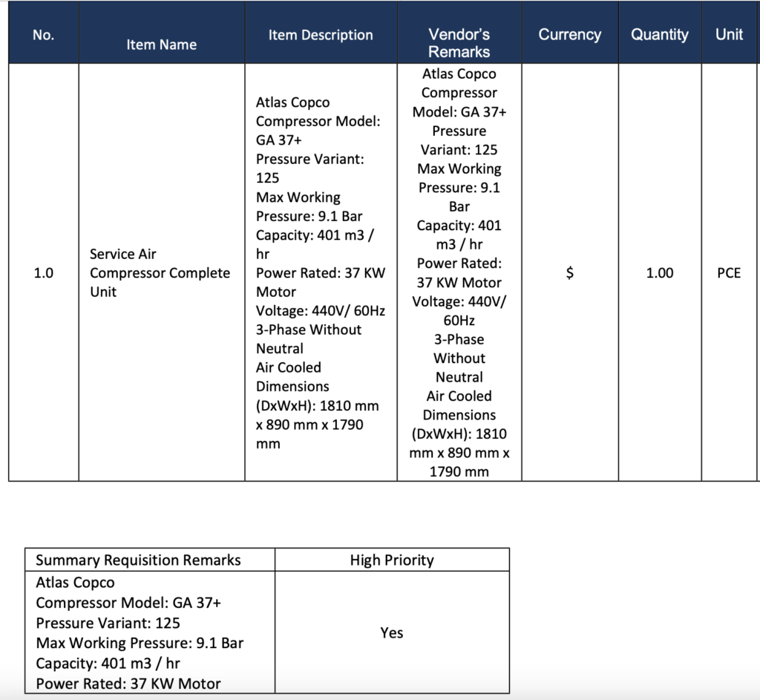Select the "Vendor's Remarks" column header
This screenshot has width=760, height=700.
459,43
